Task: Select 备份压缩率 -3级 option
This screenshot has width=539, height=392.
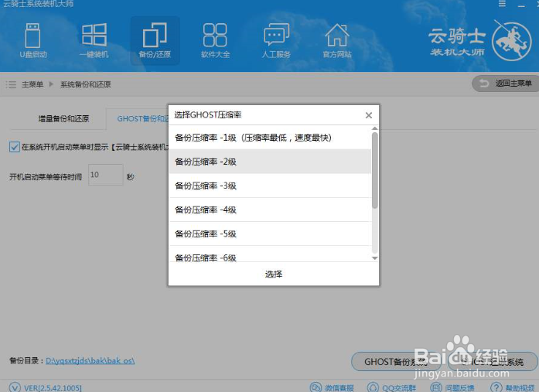Action: [270, 186]
